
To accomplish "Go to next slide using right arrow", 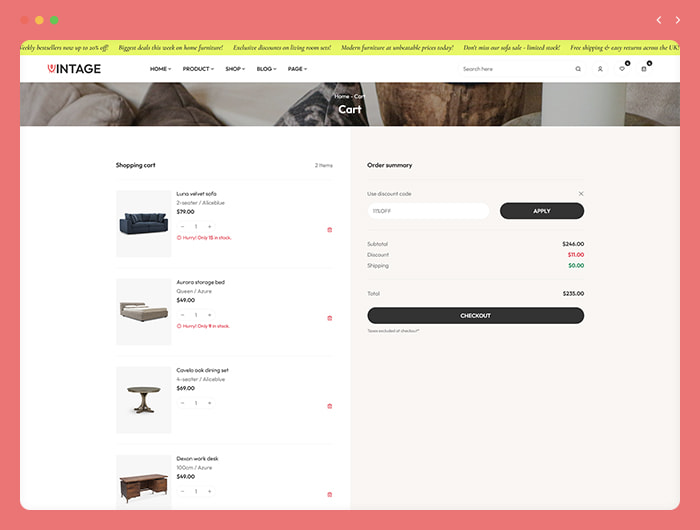I will 678,20.
